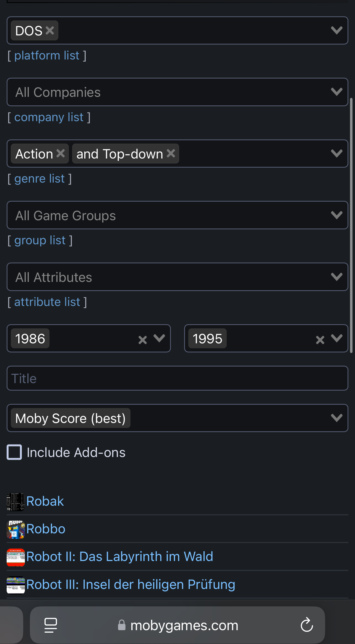Image resolution: width=355 pixels, height=644 pixels.
Task: Clear the 1995 end year
Action: pos(320,340)
